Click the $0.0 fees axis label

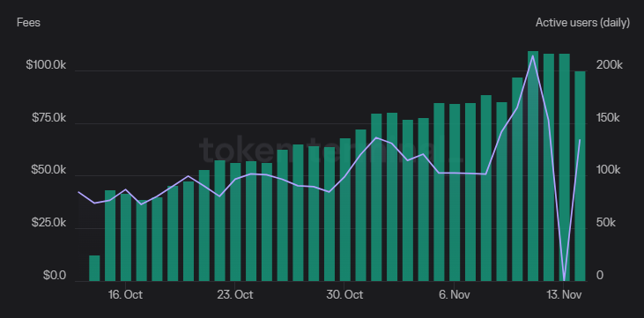point(55,275)
